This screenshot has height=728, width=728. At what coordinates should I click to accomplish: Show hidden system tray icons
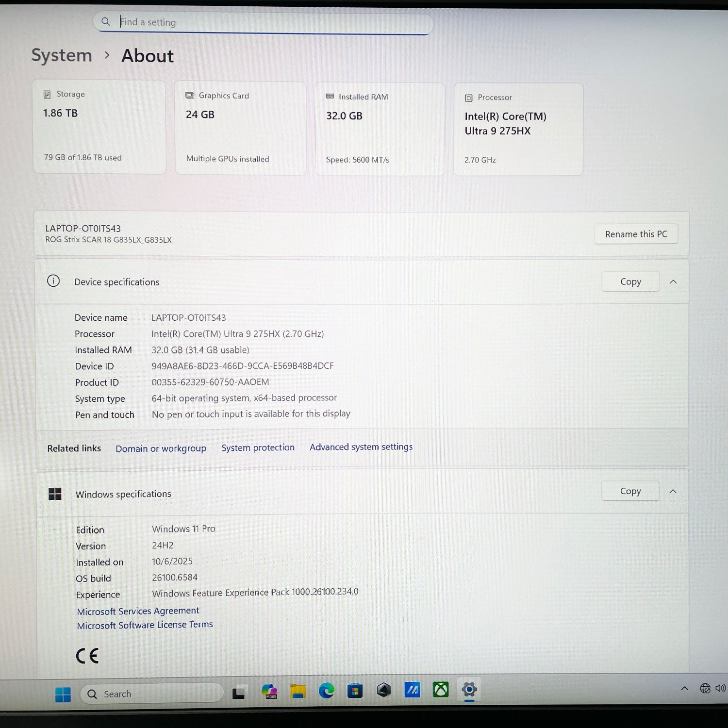[684, 688]
